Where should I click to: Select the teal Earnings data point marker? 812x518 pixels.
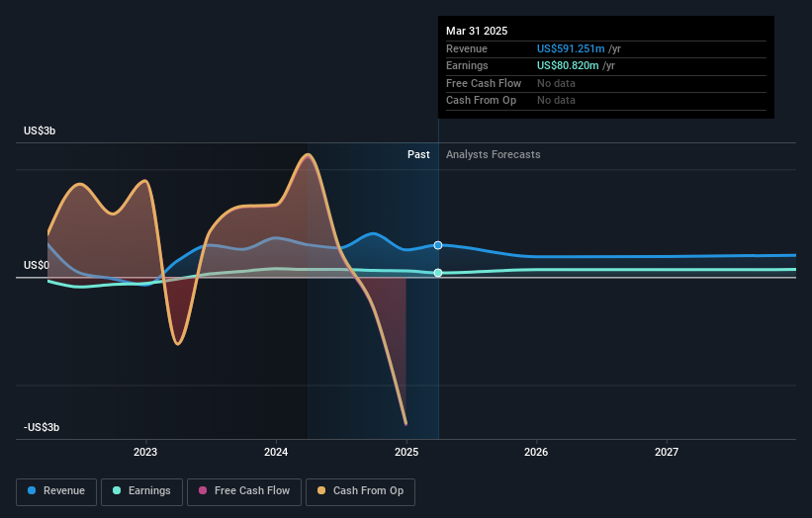pyautogui.click(x=438, y=273)
